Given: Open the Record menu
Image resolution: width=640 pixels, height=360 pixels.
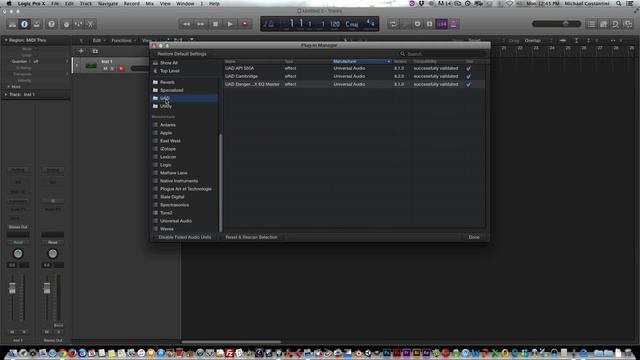Looking at the screenshot, I should coord(131,4).
